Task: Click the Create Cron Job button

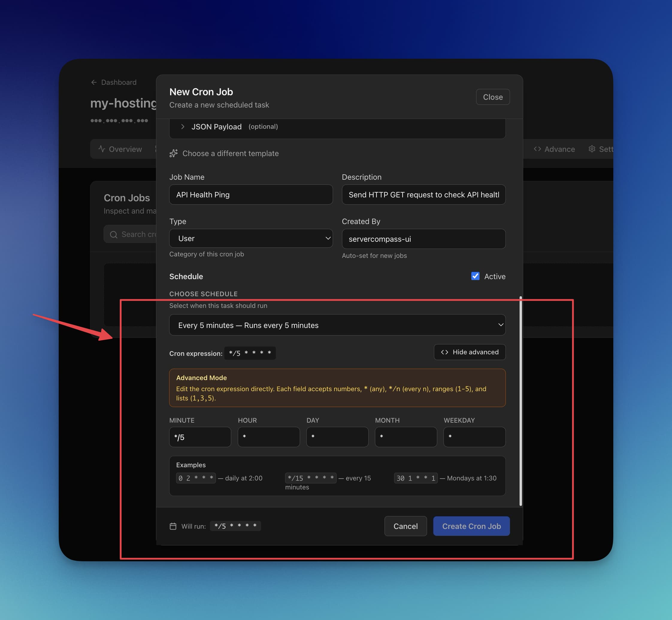Action: [x=471, y=526]
